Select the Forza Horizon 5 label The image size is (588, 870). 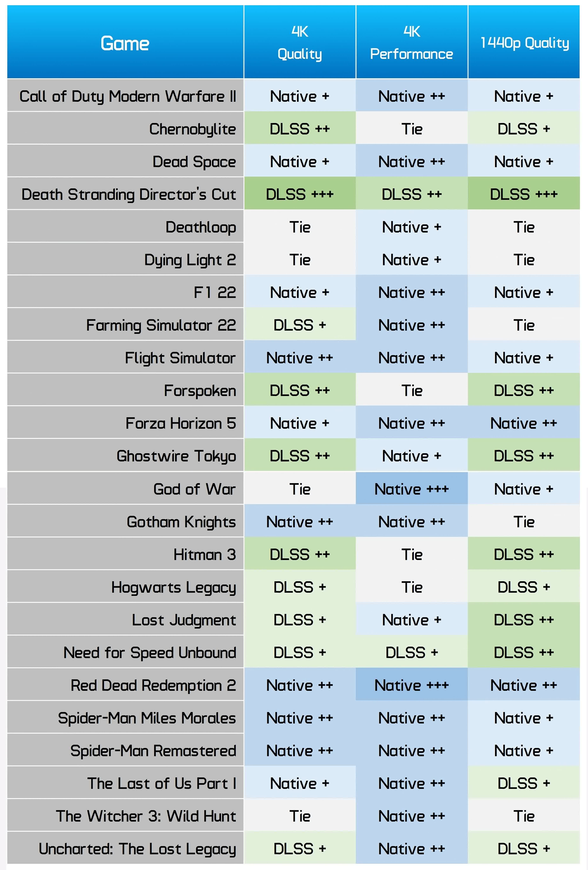click(x=181, y=423)
